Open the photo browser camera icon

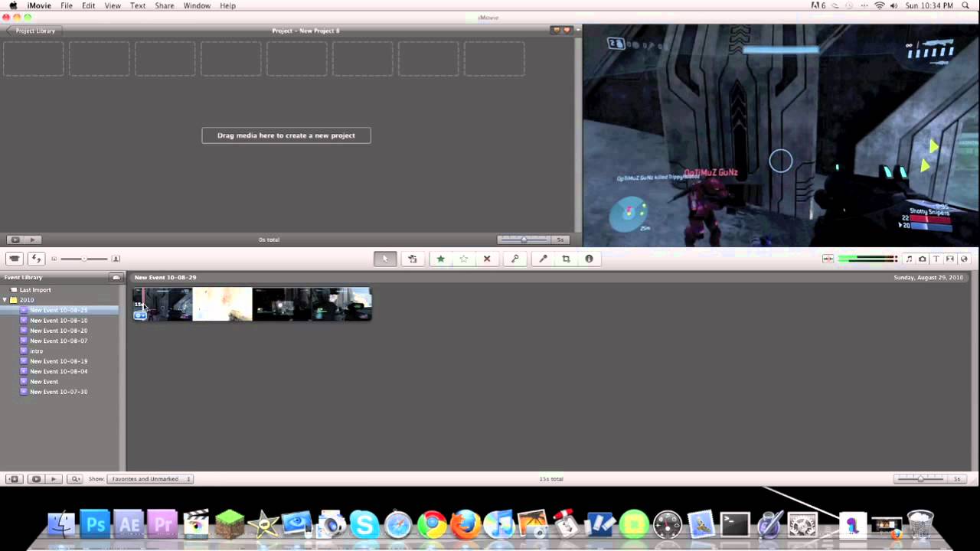click(923, 259)
